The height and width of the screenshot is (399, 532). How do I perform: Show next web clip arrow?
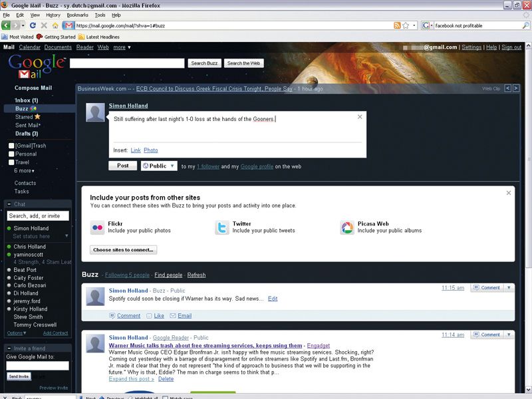(516, 88)
